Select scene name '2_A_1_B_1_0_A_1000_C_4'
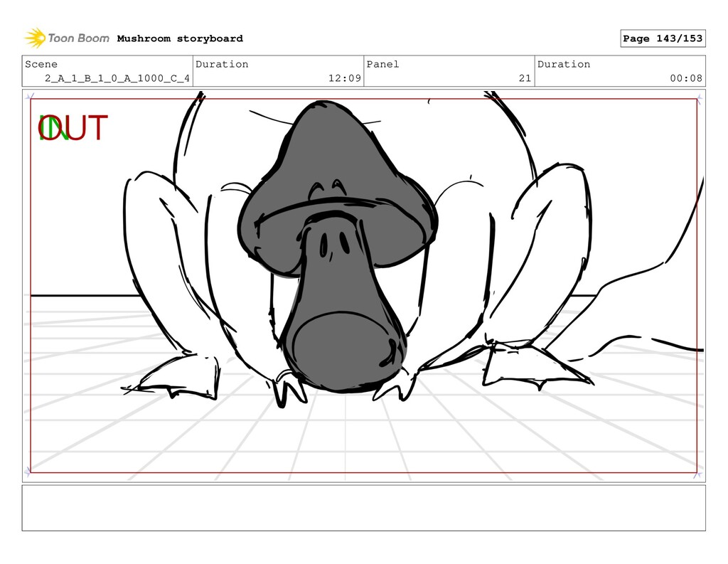This screenshot has height=564, width=728. 117,78
